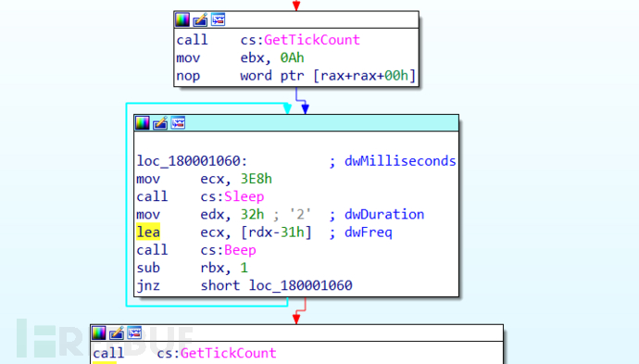
Task: Click the color icon on the GetTickCount node
Action: pyautogui.click(x=182, y=19)
